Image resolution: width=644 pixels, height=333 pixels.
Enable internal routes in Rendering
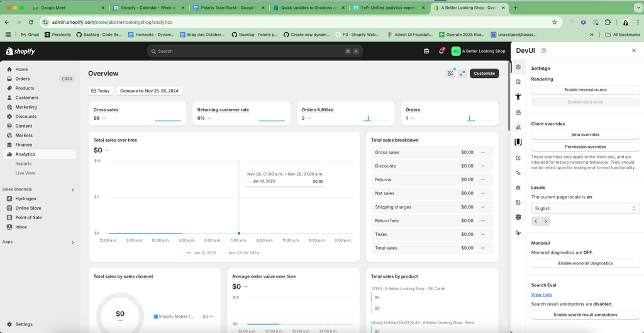click(585, 90)
